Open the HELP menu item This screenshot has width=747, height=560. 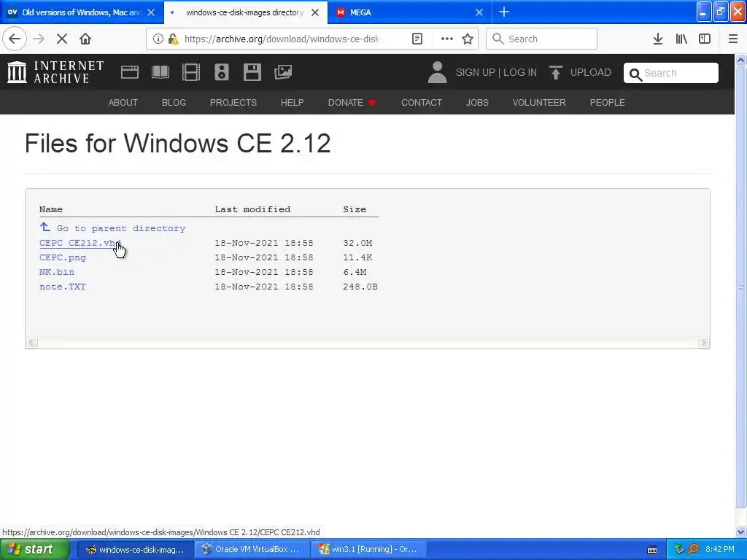[x=292, y=102]
